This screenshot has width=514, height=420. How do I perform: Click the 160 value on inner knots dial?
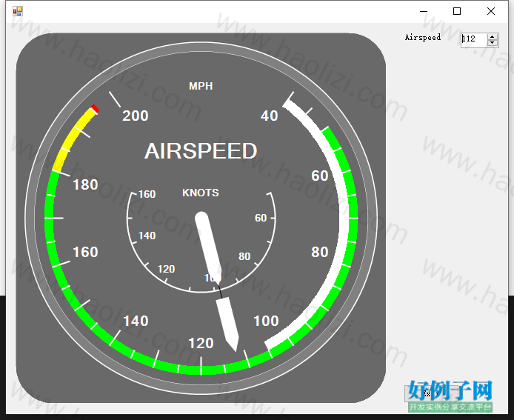tap(147, 194)
